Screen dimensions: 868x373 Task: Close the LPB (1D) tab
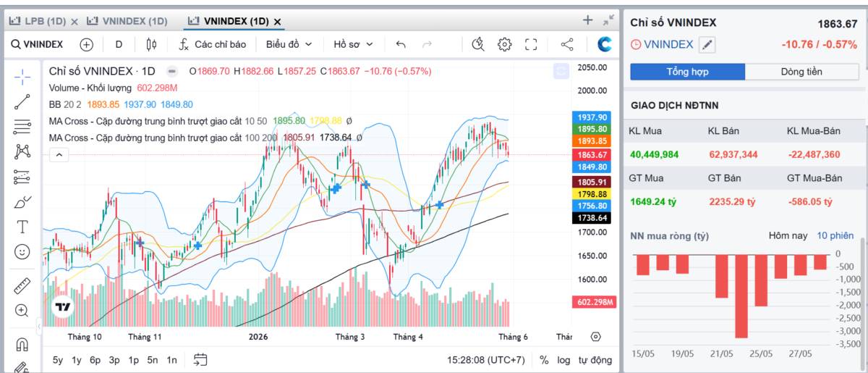tap(75, 22)
